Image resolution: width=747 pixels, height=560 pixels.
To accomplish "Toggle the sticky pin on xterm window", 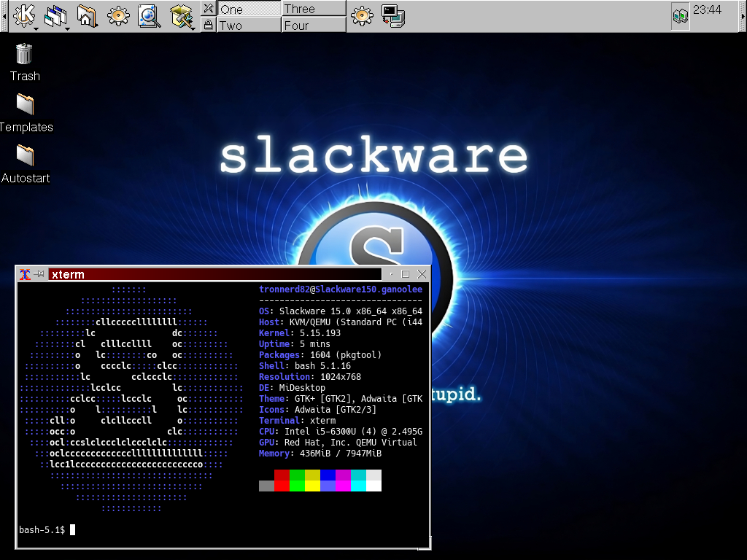I will 40,274.
